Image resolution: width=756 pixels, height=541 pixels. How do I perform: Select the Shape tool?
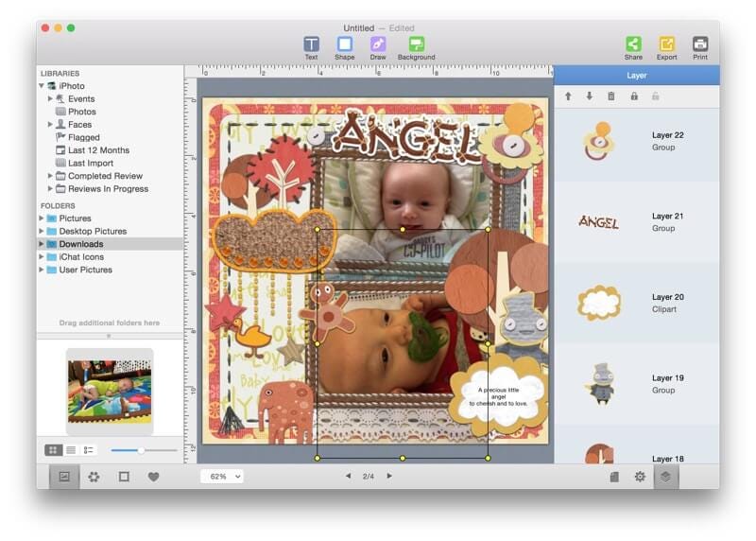click(x=344, y=48)
